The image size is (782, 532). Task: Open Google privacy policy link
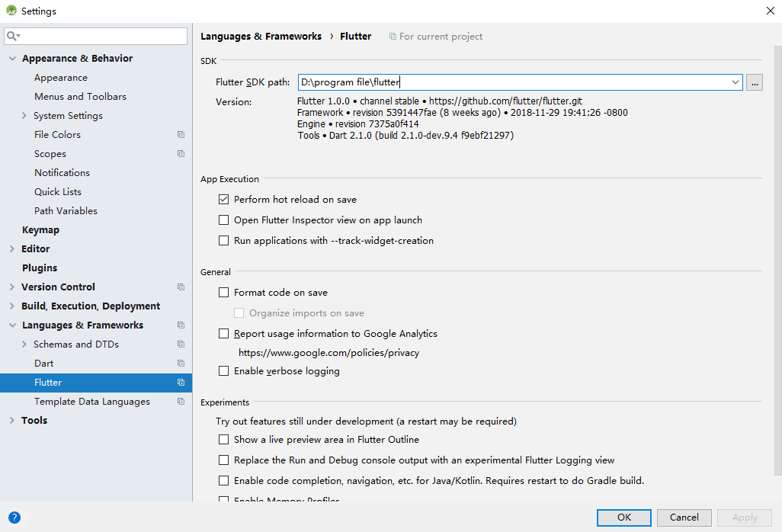coord(329,353)
